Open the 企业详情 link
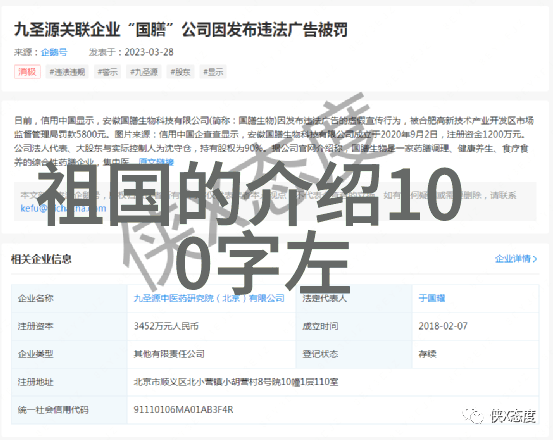Screen dimensions: 553x440 [512, 259]
